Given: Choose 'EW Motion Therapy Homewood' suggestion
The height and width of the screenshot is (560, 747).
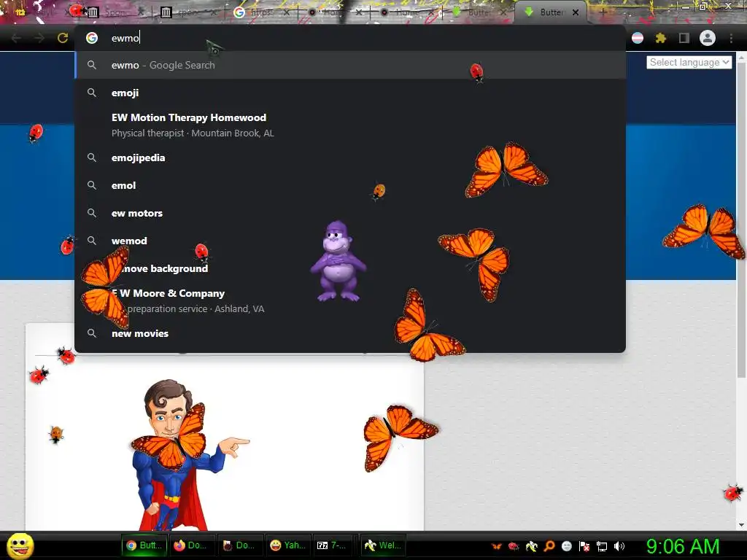Looking at the screenshot, I should click(350, 125).
